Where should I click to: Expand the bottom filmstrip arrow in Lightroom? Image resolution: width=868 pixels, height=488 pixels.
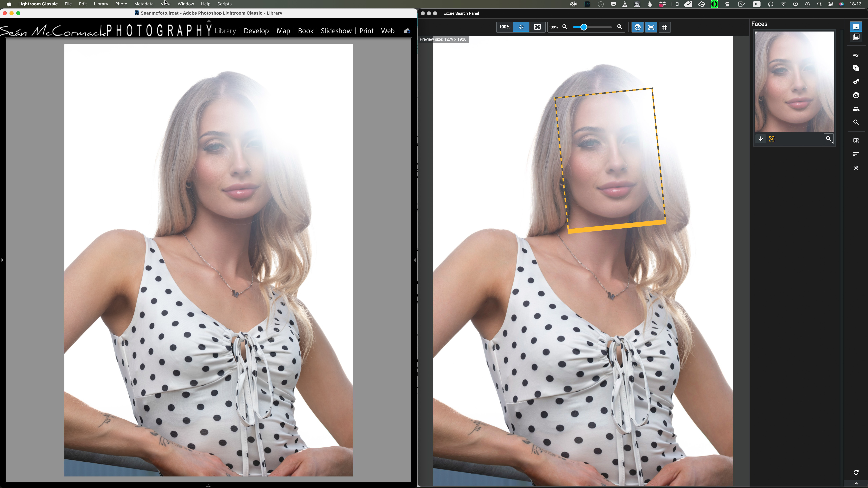209,485
